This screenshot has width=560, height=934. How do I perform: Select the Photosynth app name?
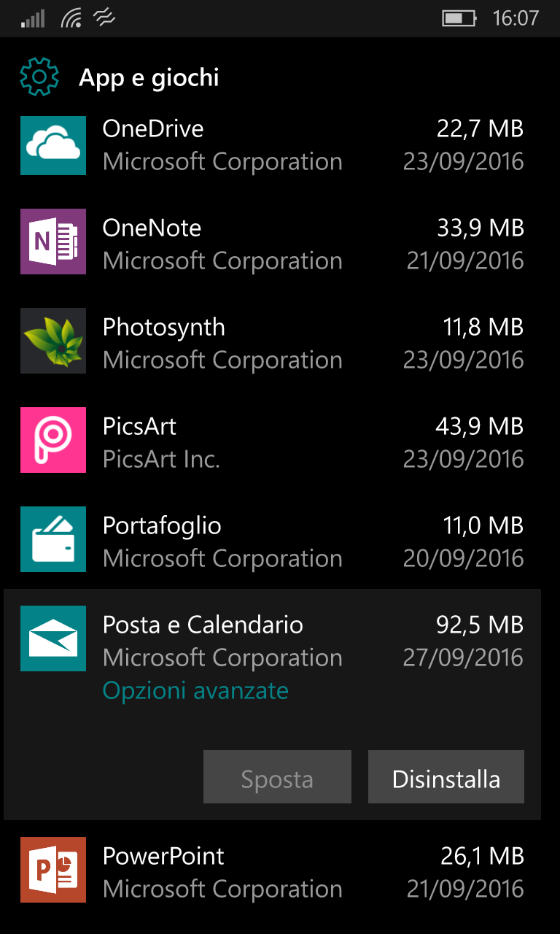pos(164,328)
